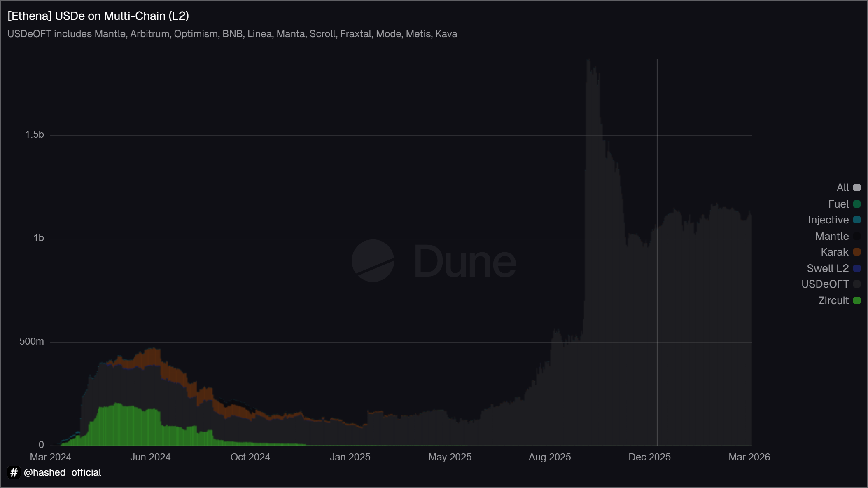The image size is (868, 488).
Task: Click the hashed_official hash logo icon
Action: (14, 472)
